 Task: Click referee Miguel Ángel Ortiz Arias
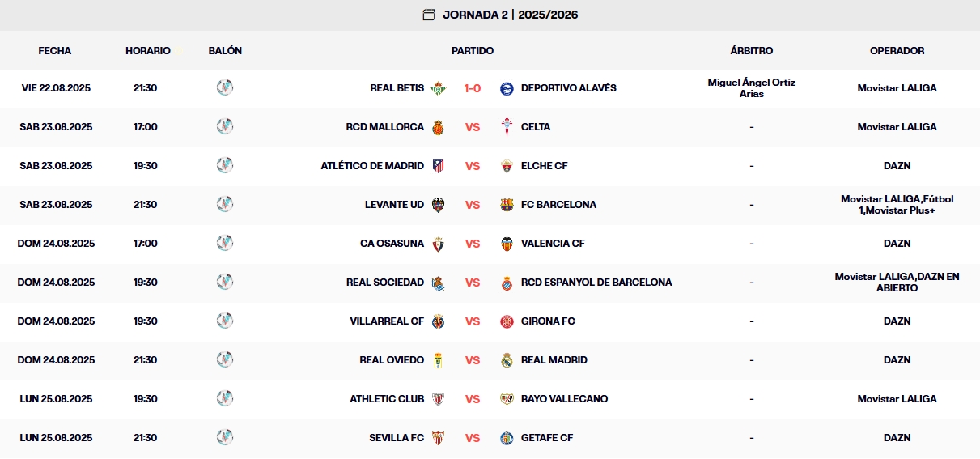(751, 88)
